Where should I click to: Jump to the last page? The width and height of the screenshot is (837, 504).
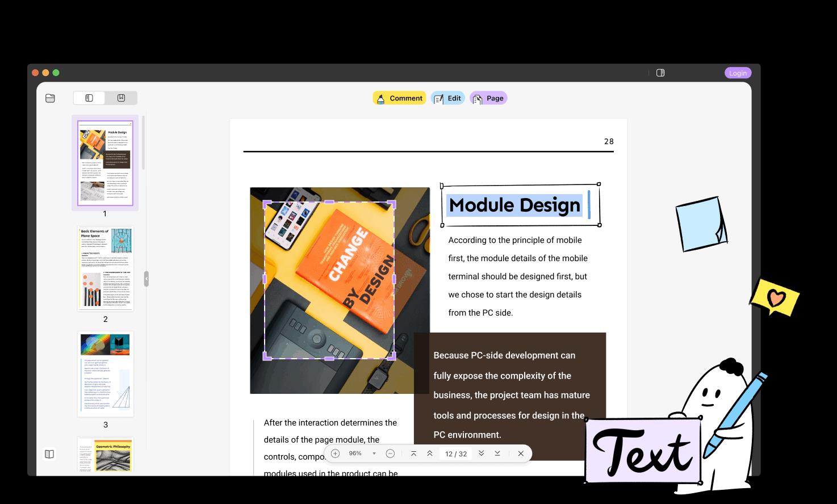point(497,453)
